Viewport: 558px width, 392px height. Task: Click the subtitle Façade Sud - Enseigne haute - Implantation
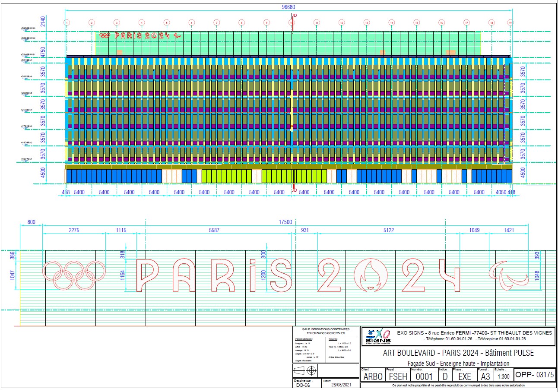pyautogui.click(x=458, y=364)
